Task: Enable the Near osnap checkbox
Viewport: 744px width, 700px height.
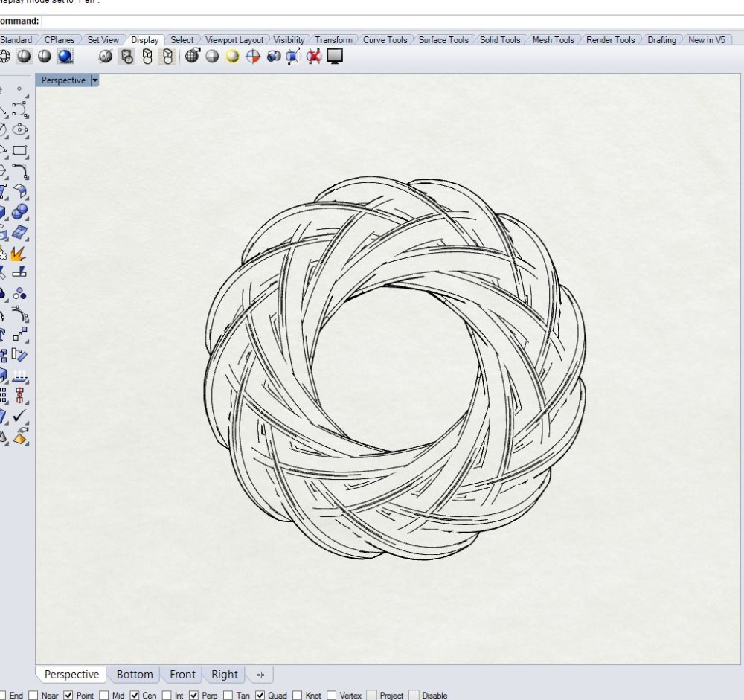Action: coord(33,696)
